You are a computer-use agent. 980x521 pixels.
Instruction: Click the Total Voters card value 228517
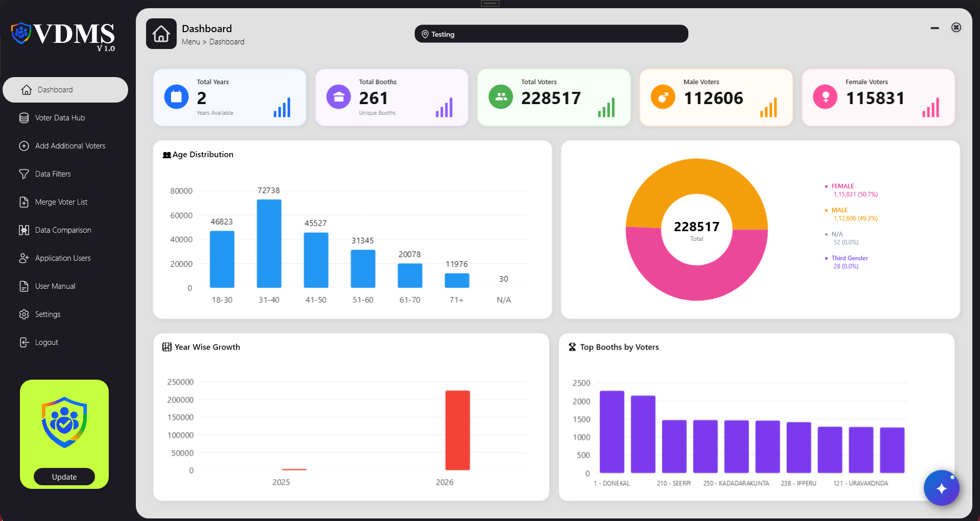click(x=551, y=98)
